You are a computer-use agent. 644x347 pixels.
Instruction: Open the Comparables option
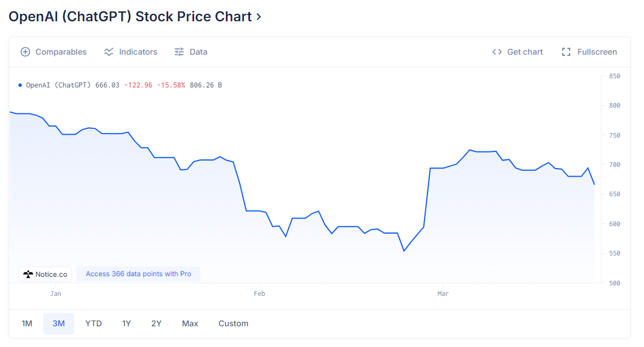[54, 52]
